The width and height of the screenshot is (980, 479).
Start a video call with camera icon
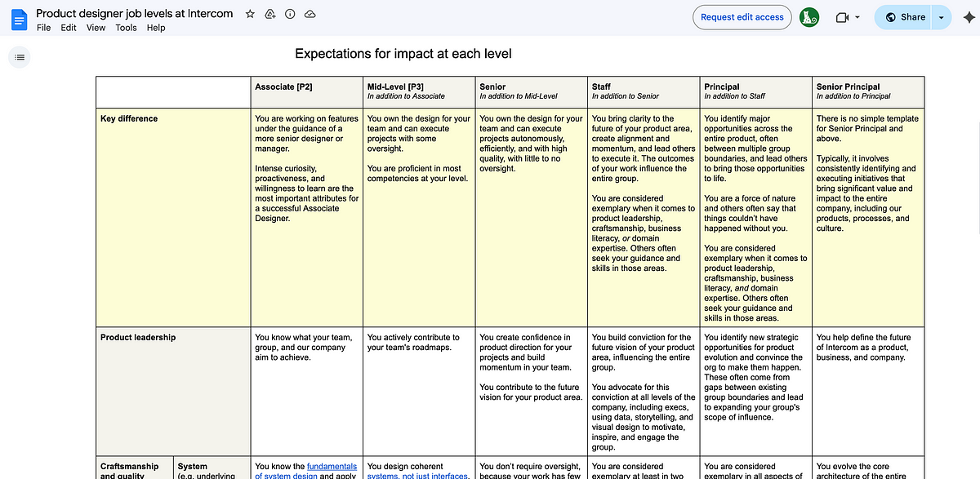click(842, 17)
